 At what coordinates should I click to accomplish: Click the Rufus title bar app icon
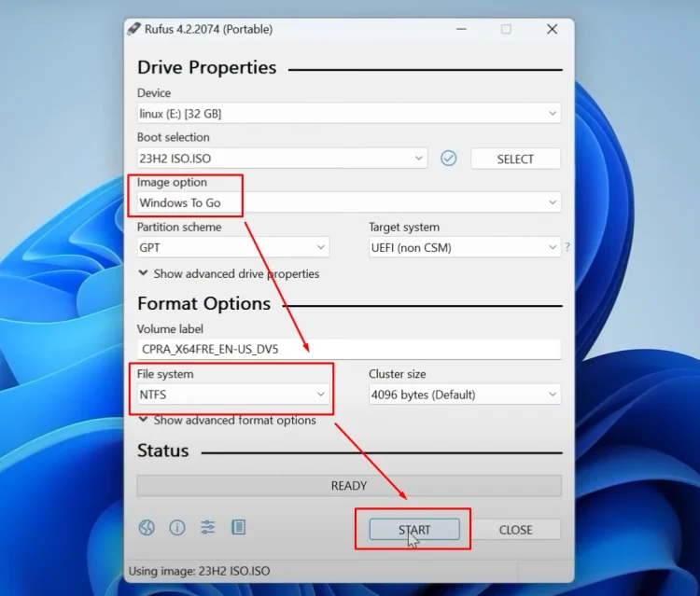pyautogui.click(x=134, y=29)
